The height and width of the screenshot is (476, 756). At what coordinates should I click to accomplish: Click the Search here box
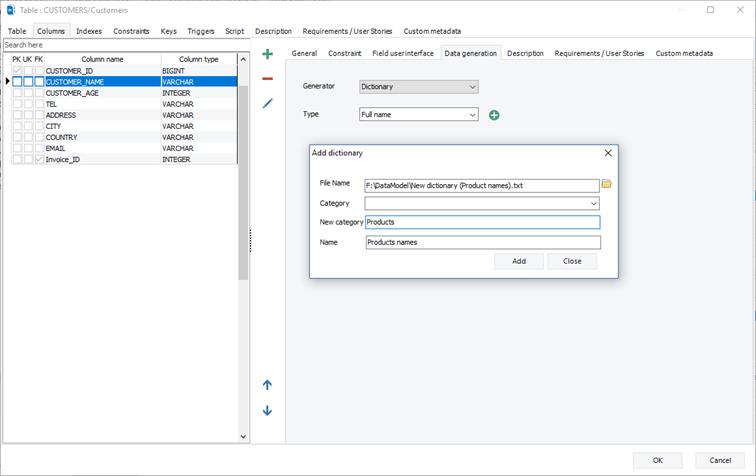[x=126, y=45]
